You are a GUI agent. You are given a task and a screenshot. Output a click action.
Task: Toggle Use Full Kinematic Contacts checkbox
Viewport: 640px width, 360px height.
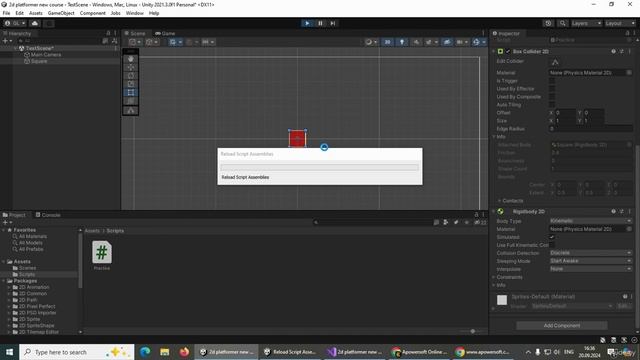[x=552, y=245]
